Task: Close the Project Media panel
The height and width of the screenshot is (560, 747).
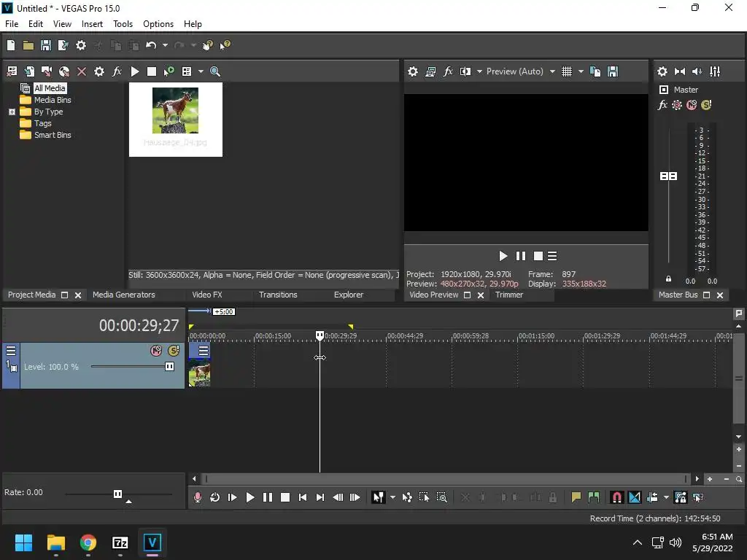Action: (78, 295)
